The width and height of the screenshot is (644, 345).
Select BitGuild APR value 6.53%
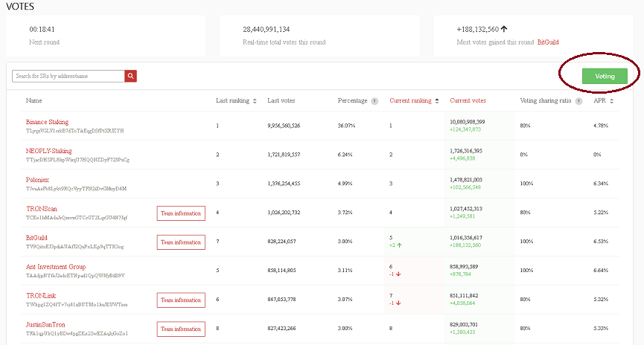point(601,241)
